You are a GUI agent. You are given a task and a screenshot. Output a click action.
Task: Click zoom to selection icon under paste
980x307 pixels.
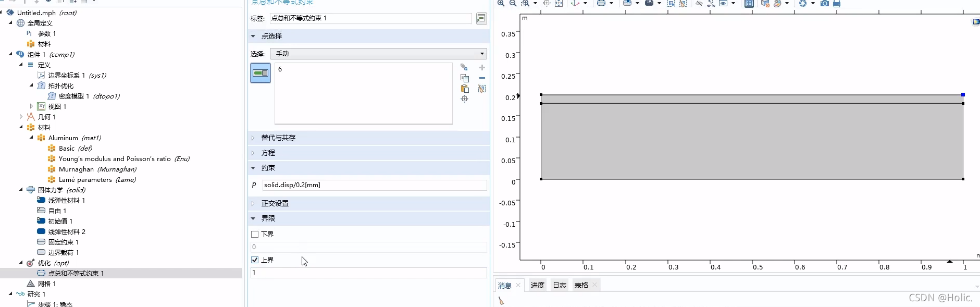[464, 99]
